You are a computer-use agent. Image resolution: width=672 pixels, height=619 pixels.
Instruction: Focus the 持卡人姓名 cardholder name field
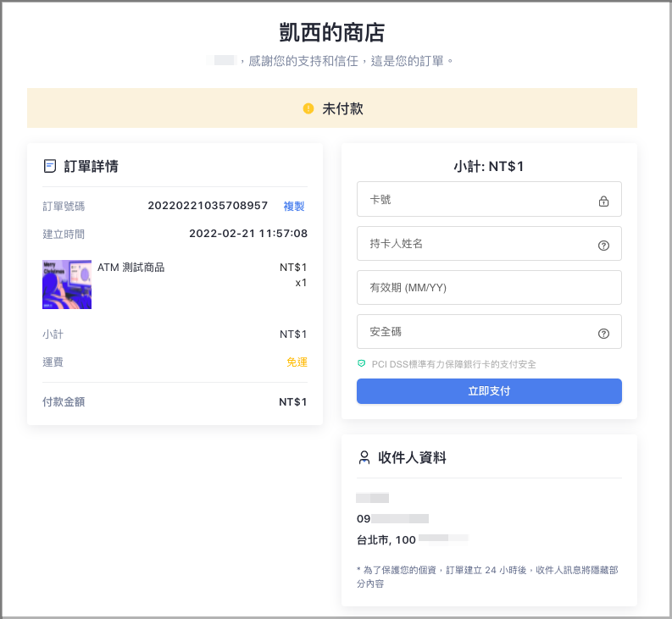pyautogui.click(x=489, y=244)
